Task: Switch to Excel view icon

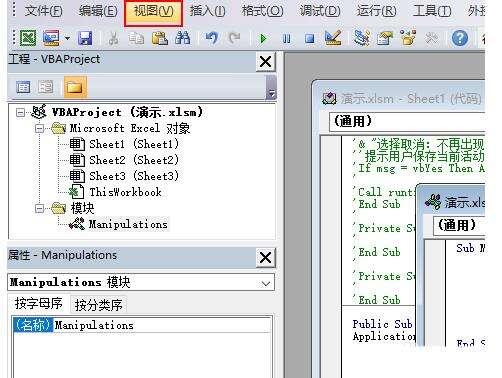Action: (28, 38)
